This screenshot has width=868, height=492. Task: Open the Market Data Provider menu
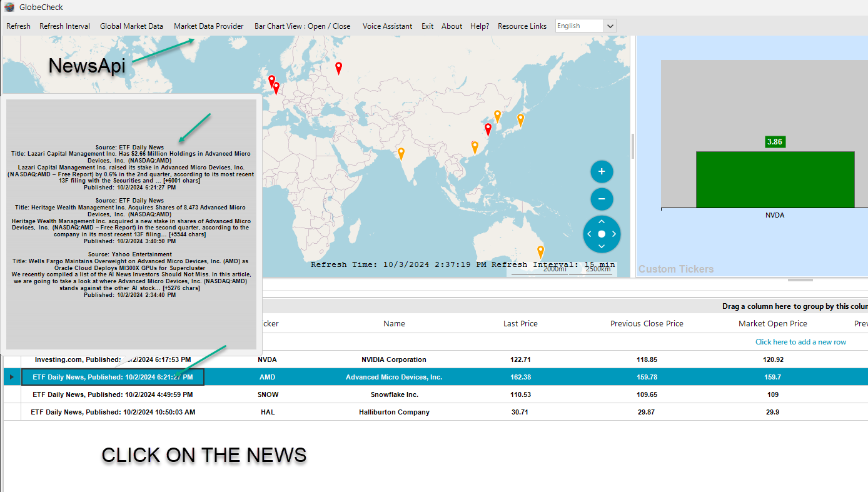209,26
